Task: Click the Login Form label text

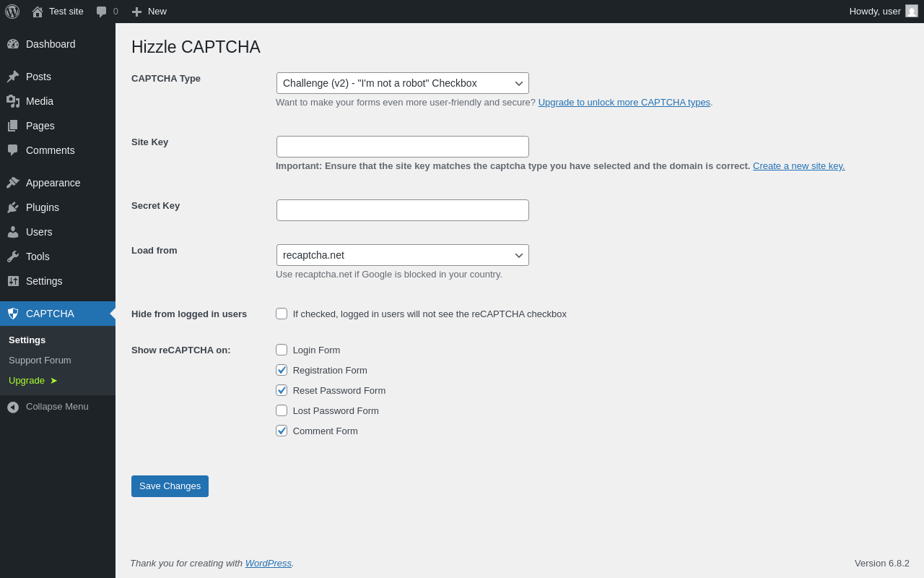Action: pos(316,350)
